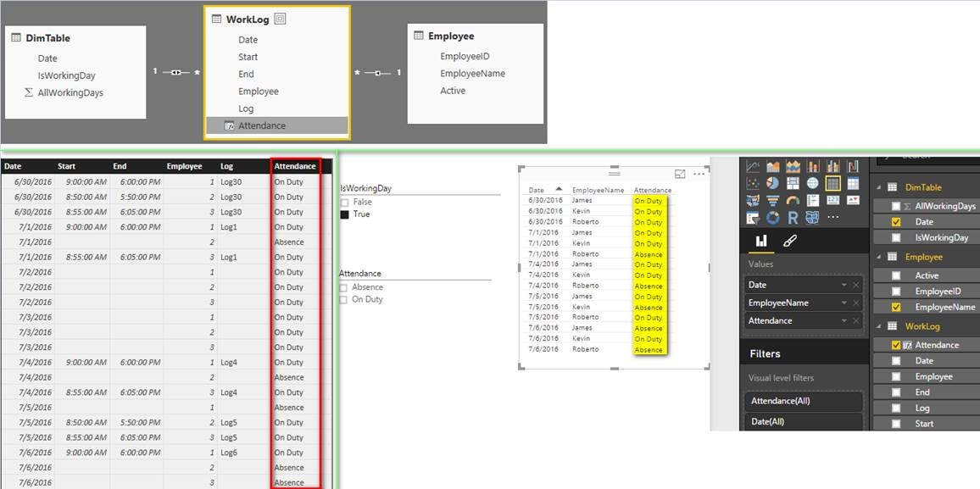Click focus mode icon on table visual
This screenshot has height=489, width=980.
tap(680, 175)
